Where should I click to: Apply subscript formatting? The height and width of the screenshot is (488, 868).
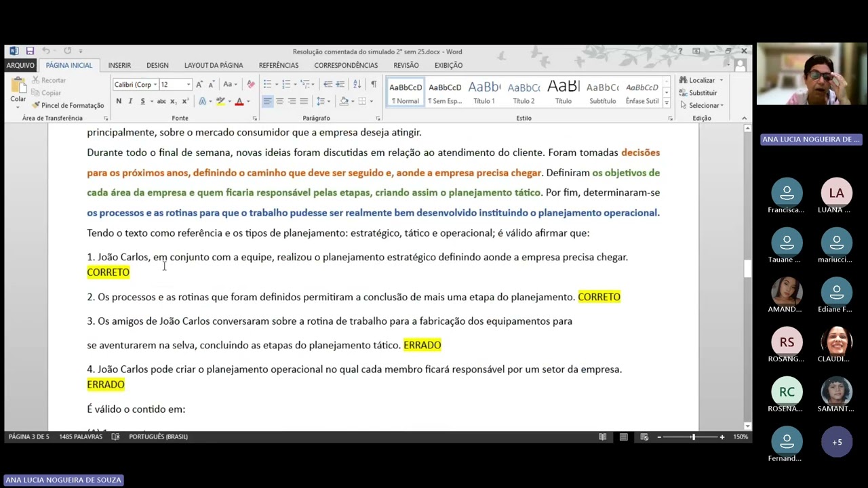(174, 102)
